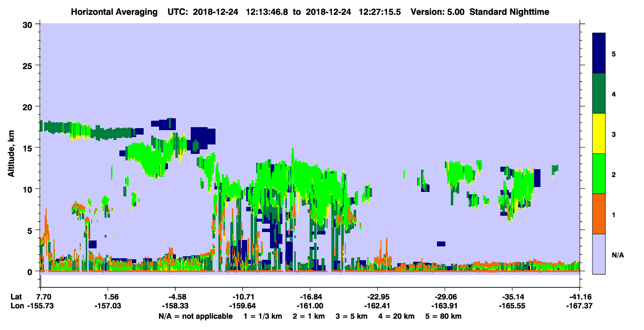Click the altitude tick label 0
This screenshot has width=644, height=330.
tap(31, 271)
